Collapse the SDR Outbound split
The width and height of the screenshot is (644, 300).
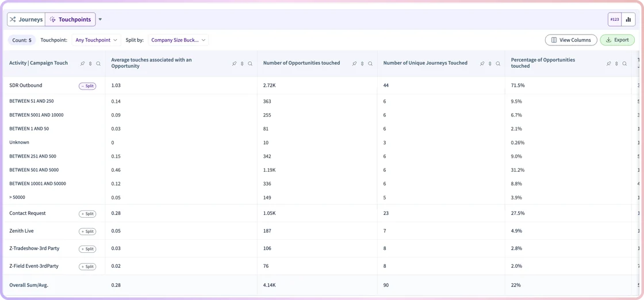coord(87,86)
